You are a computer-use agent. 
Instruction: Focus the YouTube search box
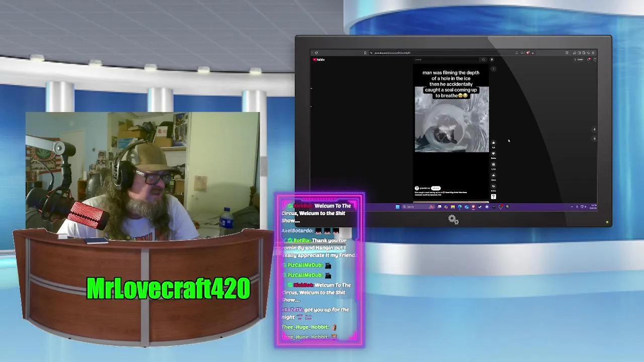pos(446,59)
